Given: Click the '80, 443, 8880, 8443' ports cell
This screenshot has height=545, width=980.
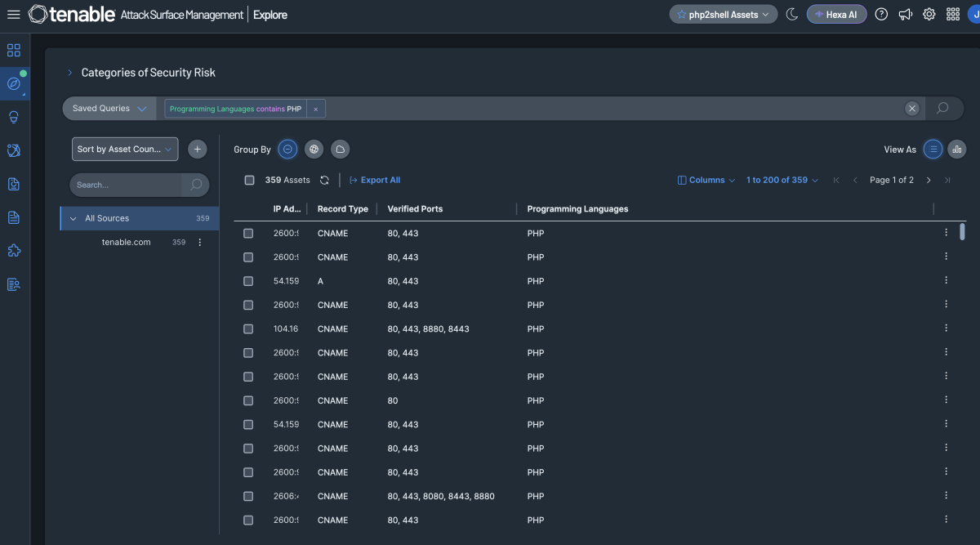Looking at the screenshot, I should [x=428, y=329].
